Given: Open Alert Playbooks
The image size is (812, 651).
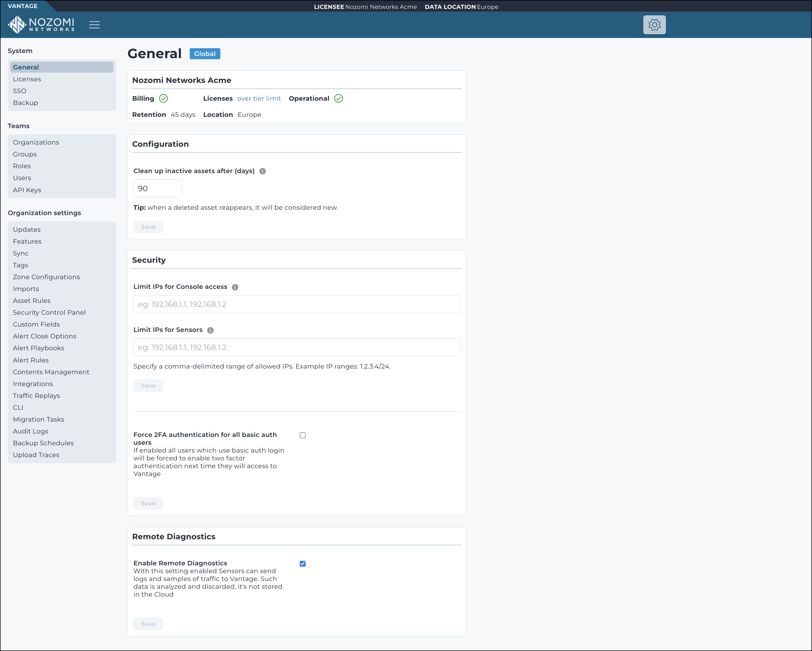Looking at the screenshot, I should pos(38,348).
